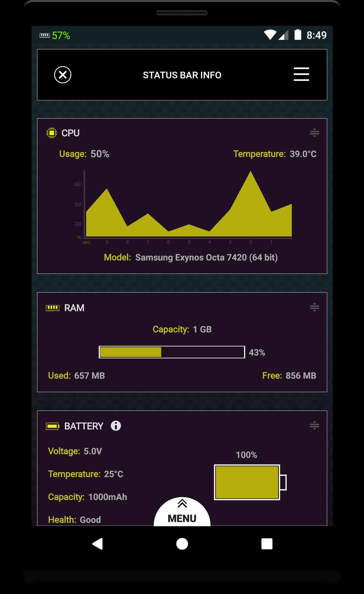364x594 pixels.
Task: Tap the circled X close icon
Action: 63,75
